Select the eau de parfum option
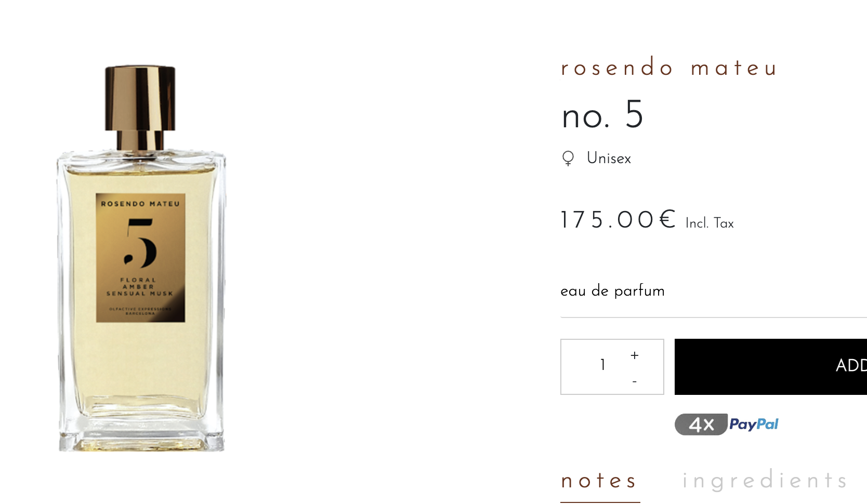This screenshot has height=504, width=867. click(612, 291)
